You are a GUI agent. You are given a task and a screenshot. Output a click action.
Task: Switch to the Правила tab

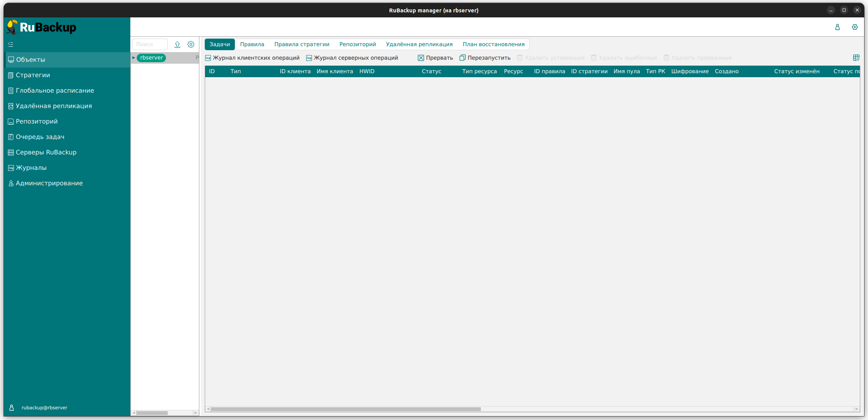tap(252, 44)
